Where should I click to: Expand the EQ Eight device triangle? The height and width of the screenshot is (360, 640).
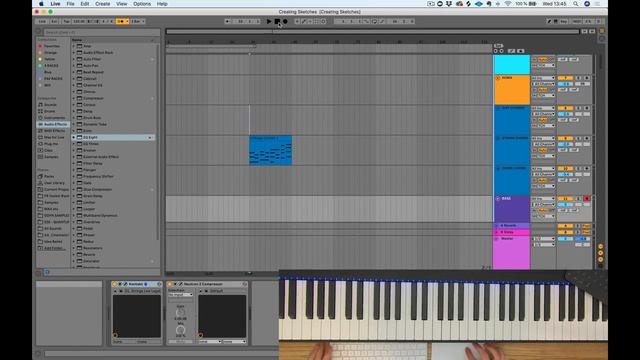coord(73,138)
